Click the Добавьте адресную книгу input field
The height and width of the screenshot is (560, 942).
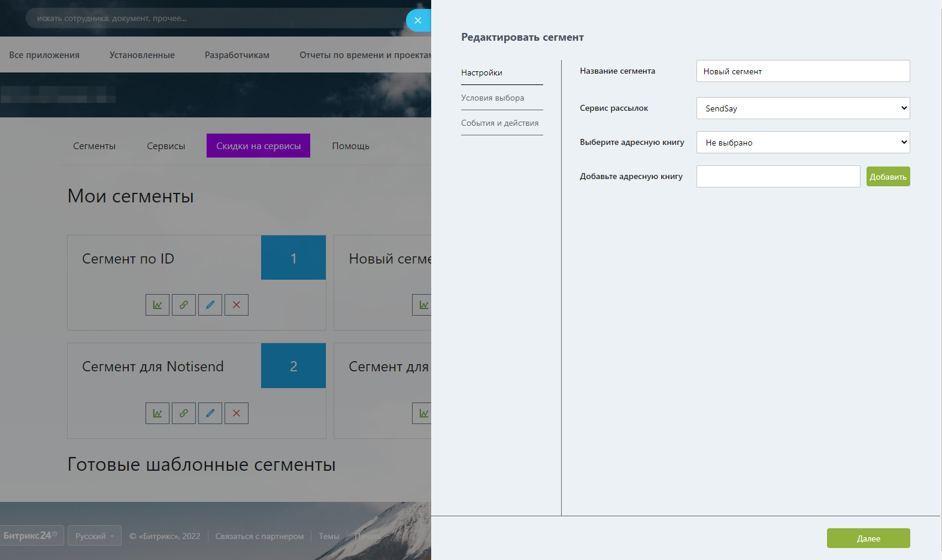pos(777,177)
